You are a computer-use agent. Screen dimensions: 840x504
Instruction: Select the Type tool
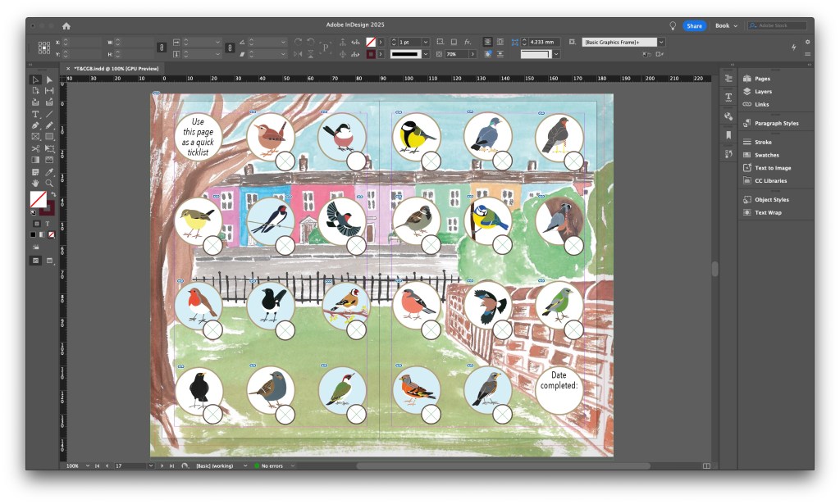(x=35, y=113)
